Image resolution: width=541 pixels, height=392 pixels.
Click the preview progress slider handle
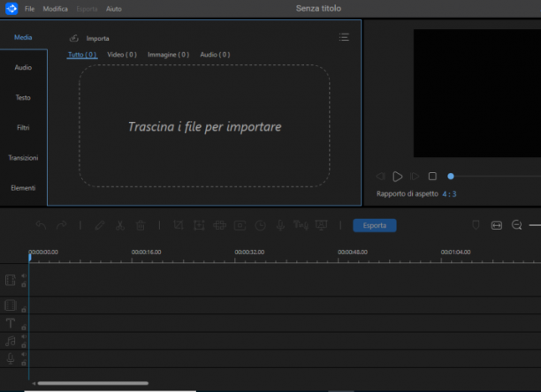451,177
